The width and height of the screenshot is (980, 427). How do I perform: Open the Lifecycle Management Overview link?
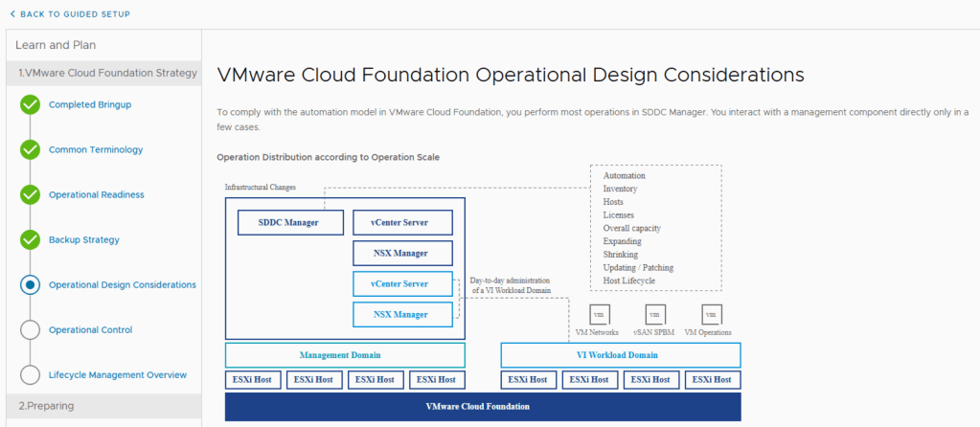pos(118,374)
